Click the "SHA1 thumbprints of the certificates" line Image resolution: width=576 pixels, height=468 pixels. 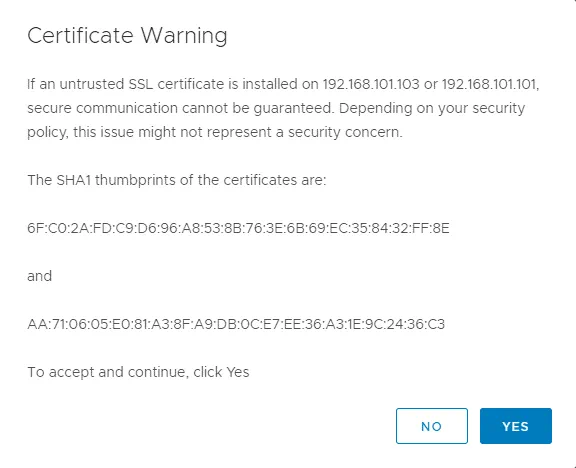point(177,180)
